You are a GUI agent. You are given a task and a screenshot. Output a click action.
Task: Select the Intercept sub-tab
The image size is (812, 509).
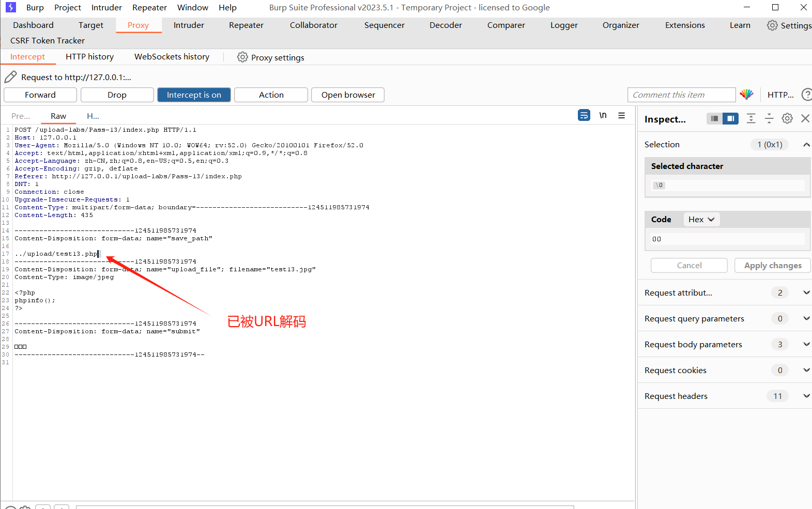pyautogui.click(x=27, y=57)
